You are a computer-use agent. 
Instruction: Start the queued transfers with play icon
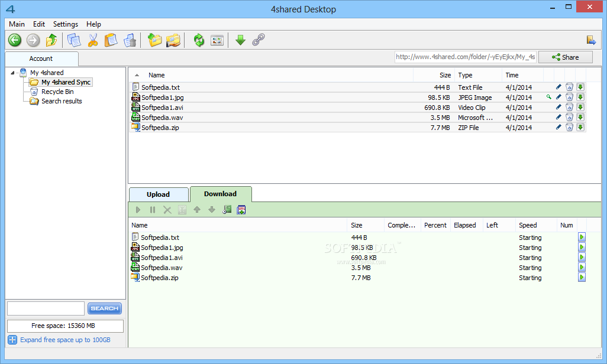138,210
